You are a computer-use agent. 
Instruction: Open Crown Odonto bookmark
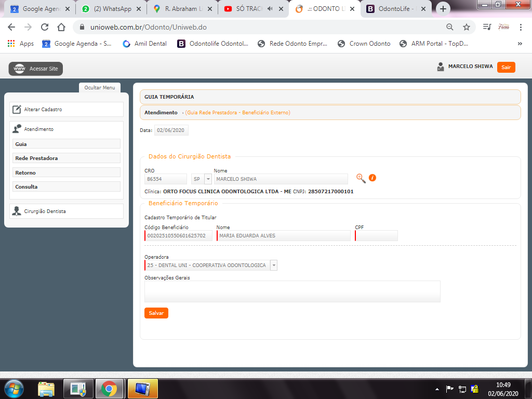(x=364, y=44)
